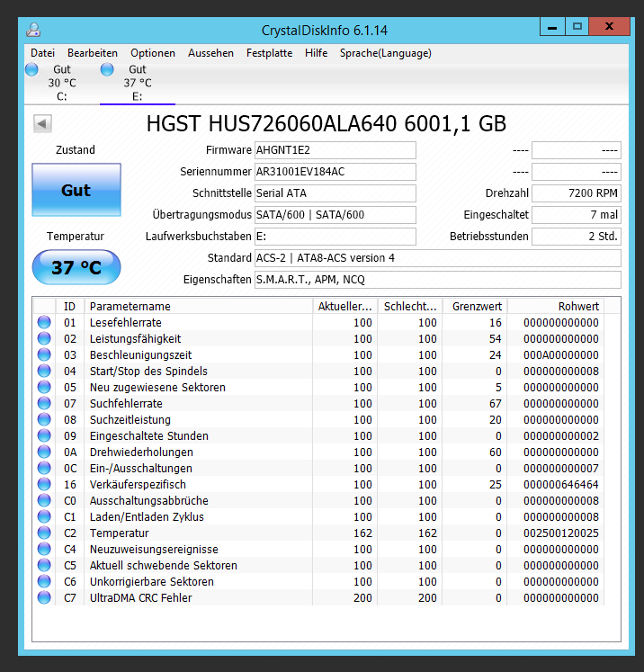Click status orb for Neu zugewiesene Sektoren
Screen dimensions: 644x672
tap(44, 387)
